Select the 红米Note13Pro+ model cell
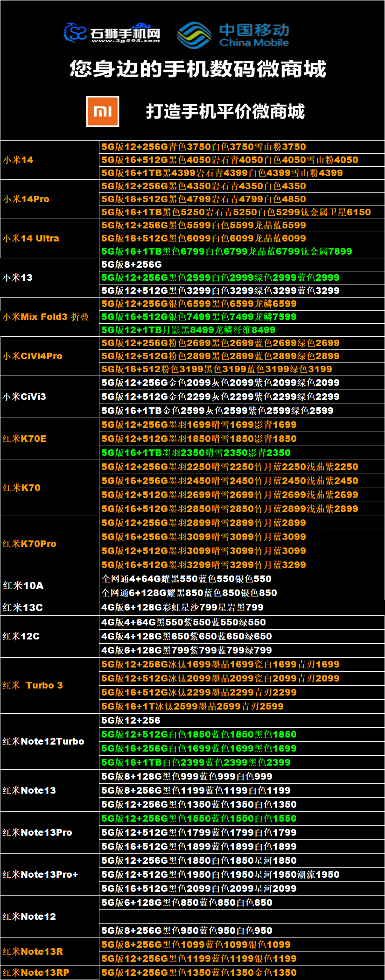 click(50, 874)
